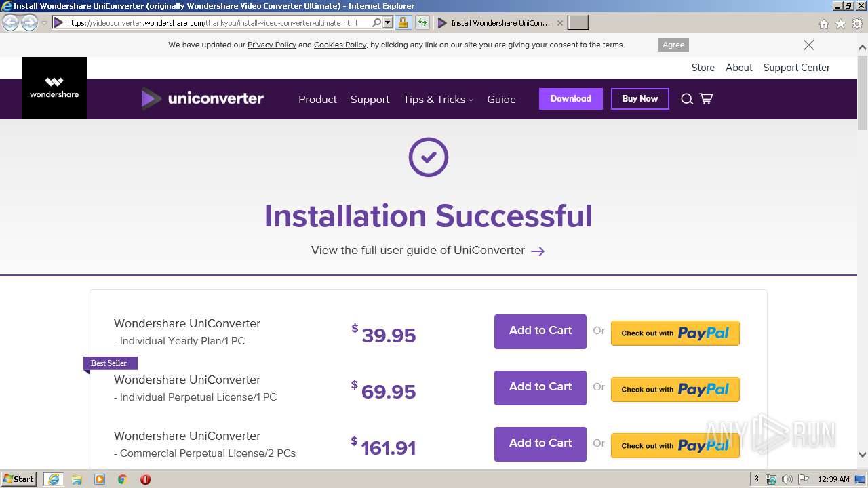Open Favorites star icon
This screenshot has height=488, width=868.
pos(840,24)
